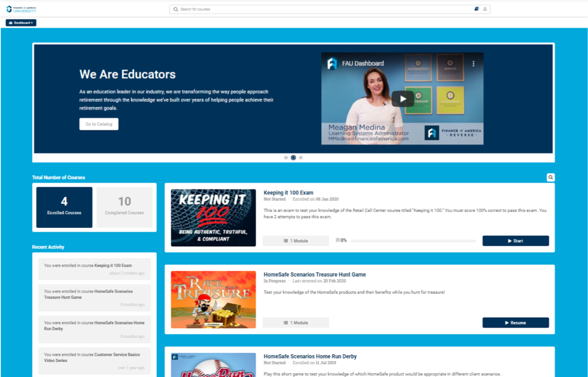Select the Completed Courses tab

click(124, 207)
